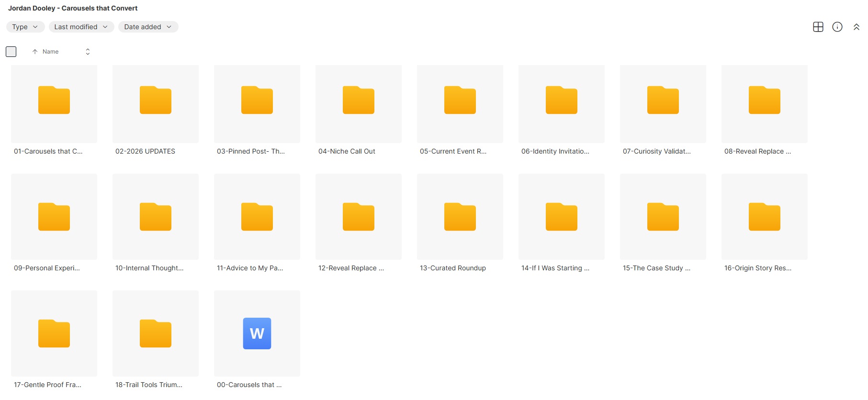Open the 00-Carousels Word document icon
The width and height of the screenshot is (868, 400).
coord(257,333)
